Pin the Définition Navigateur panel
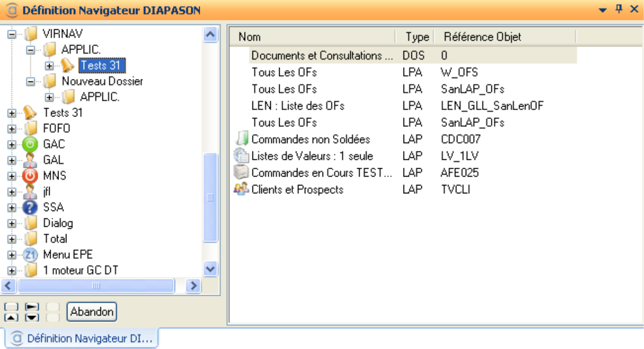Viewport: 644px width, 349px height. tap(619, 9)
